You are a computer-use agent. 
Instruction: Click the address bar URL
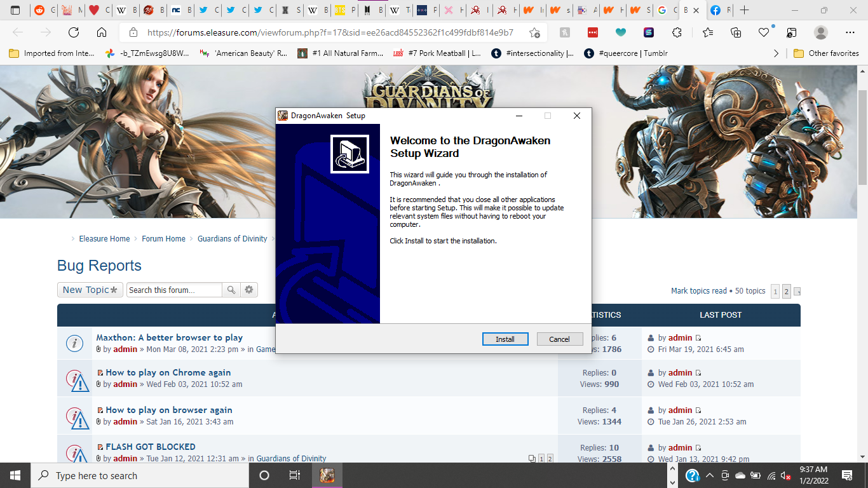coord(330,32)
